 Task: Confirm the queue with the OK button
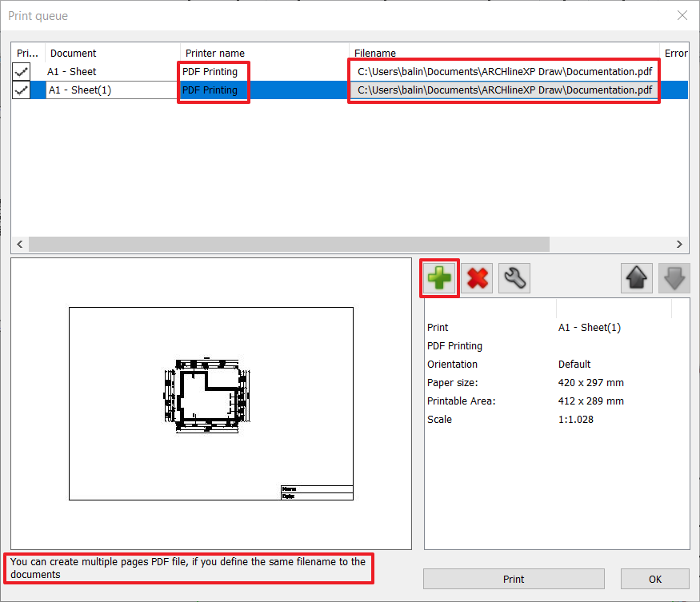654,579
